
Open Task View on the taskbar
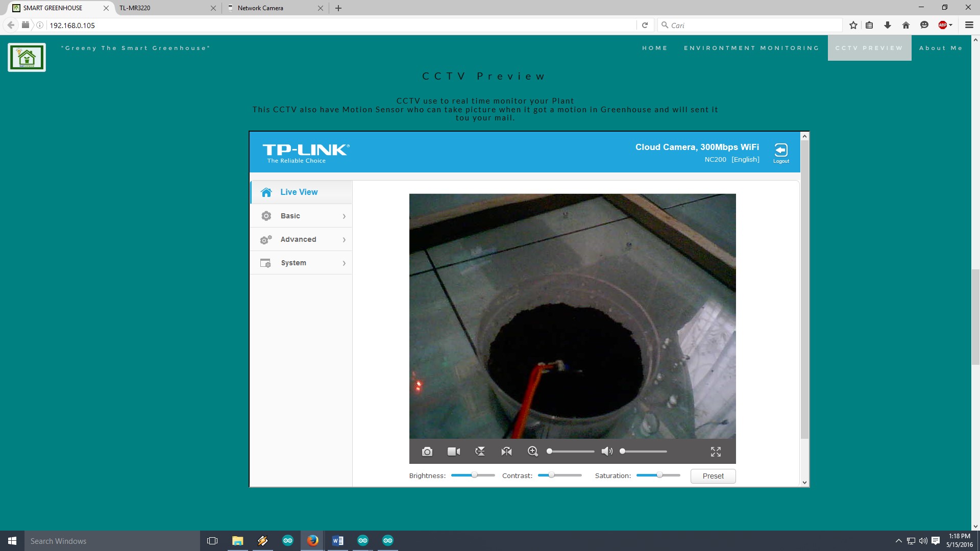(x=212, y=541)
